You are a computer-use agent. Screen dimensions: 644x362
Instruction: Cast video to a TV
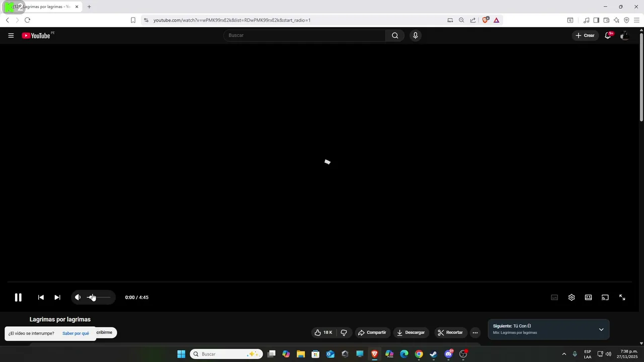click(x=605, y=297)
